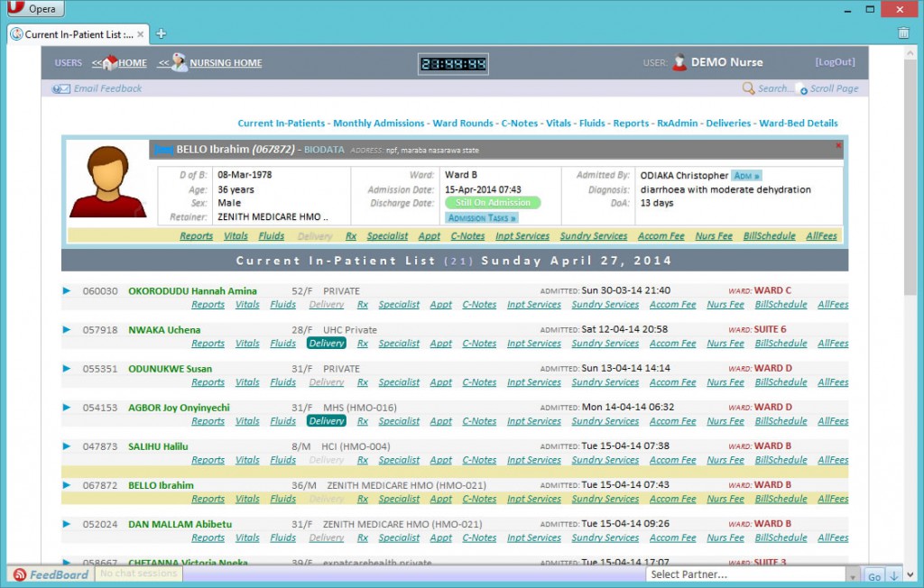Click the DEMO Nurse user avatar icon
924x588 pixels.
[678, 62]
